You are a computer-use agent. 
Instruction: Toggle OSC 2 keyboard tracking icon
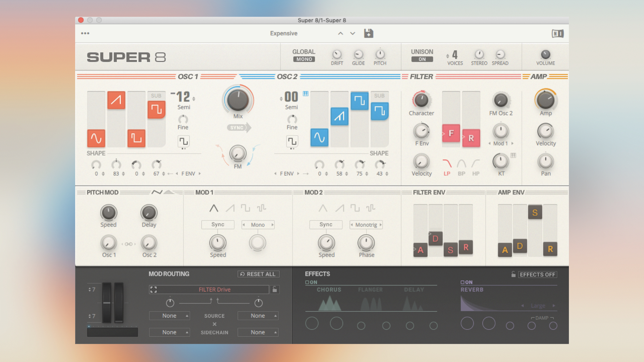306,94
